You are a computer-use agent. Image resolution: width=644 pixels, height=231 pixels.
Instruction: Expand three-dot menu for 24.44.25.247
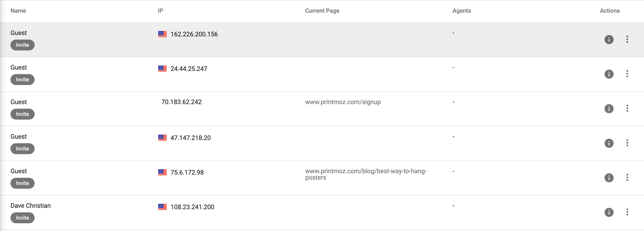(627, 74)
